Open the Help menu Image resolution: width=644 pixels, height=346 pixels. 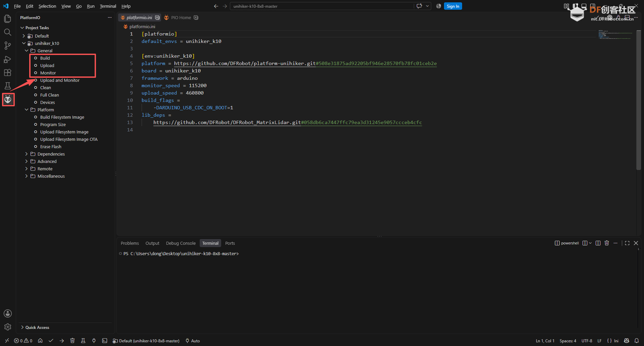[126, 6]
